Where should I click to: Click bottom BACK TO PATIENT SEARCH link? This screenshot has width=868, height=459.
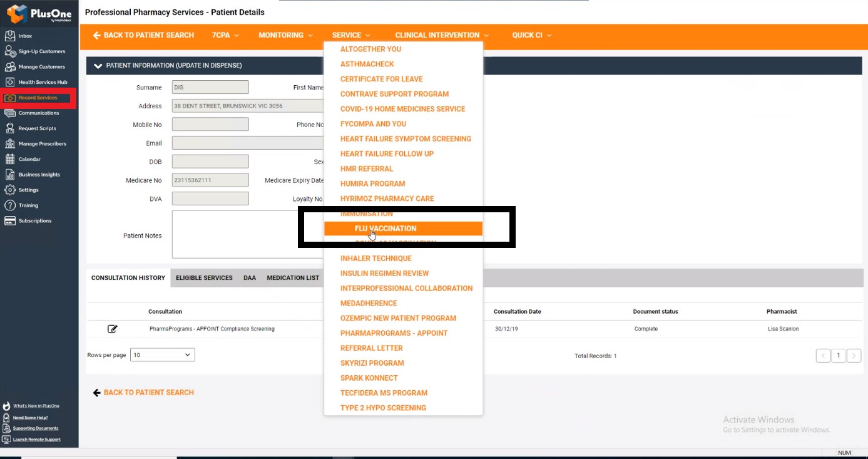[x=149, y=393]
